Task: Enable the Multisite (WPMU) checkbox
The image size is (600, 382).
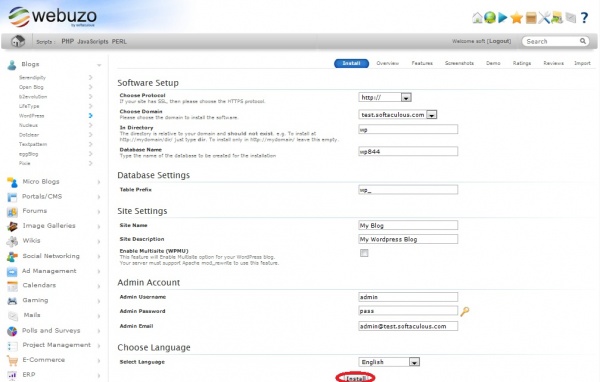Action: point(364,253)
